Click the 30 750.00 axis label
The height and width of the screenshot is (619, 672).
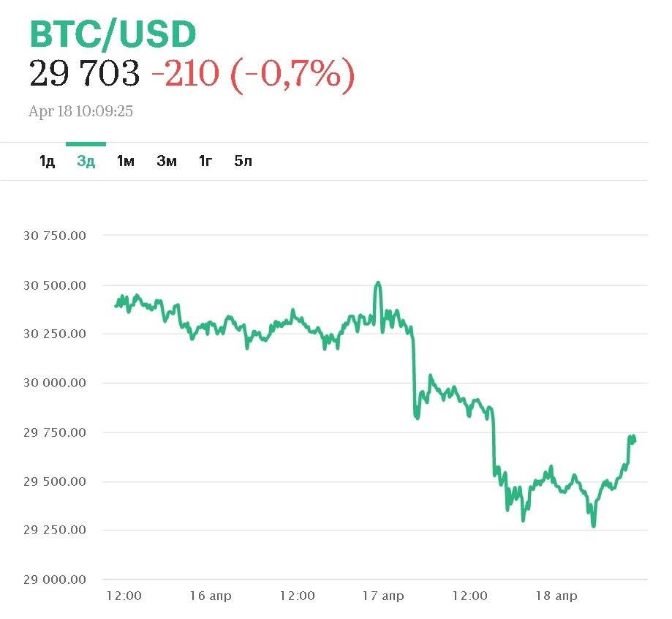point(55,236)
